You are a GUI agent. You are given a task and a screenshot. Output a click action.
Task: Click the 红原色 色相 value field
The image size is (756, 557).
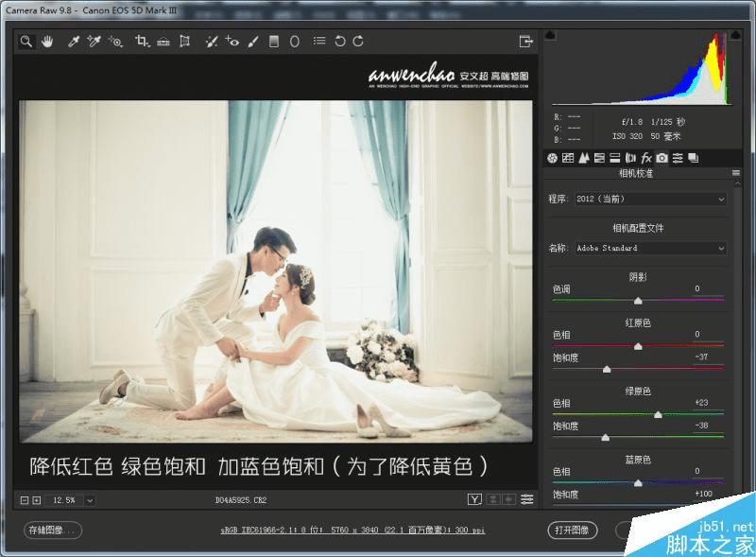(708, 334)
